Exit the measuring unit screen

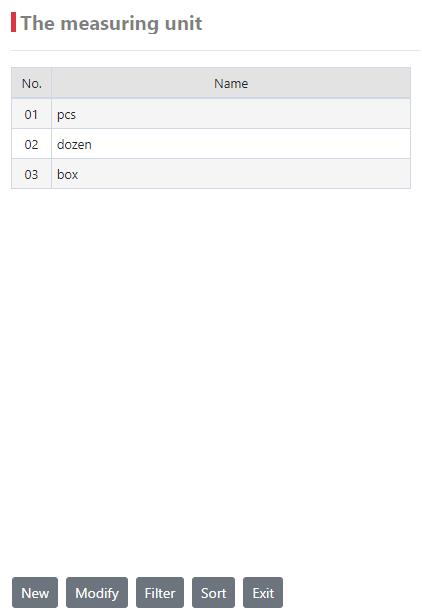263,593
